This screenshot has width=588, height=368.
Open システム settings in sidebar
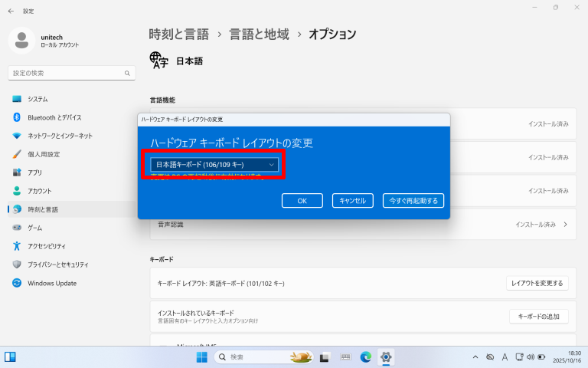pos(38,99)
